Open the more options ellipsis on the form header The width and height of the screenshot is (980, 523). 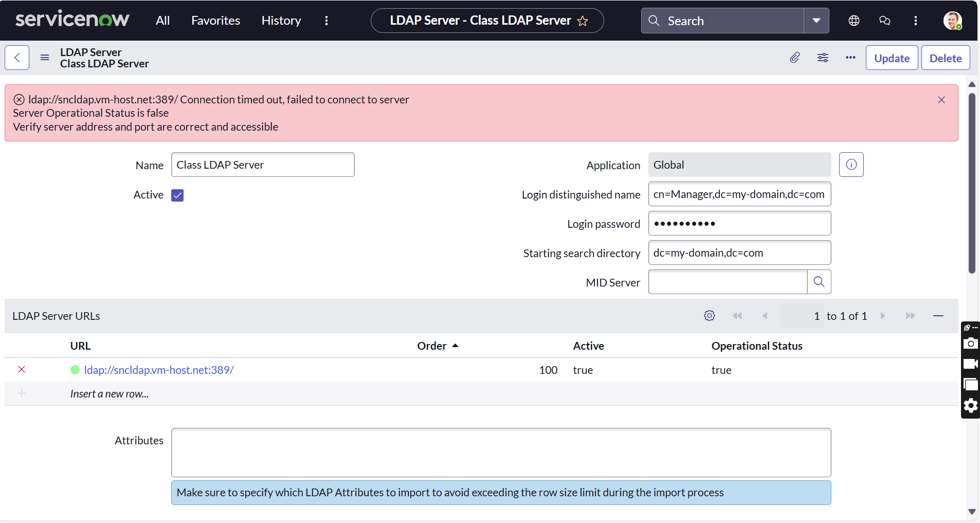[x=849, y=58]
